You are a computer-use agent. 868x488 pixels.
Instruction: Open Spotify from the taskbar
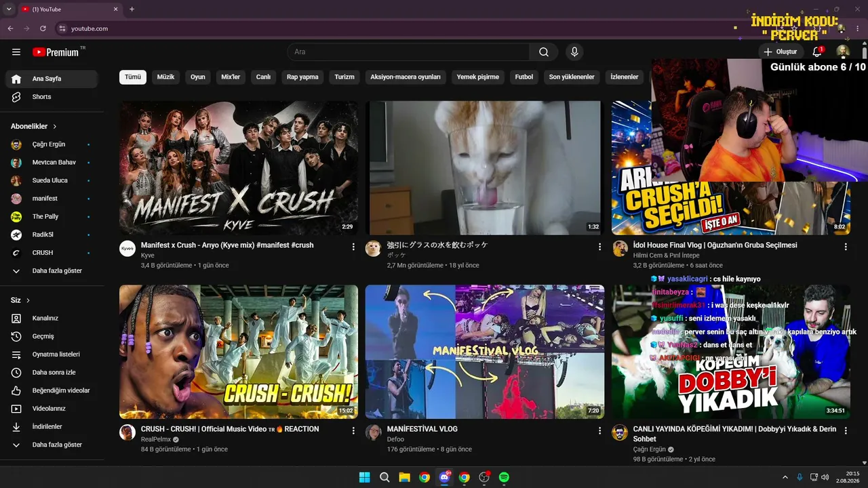(504, 477)
